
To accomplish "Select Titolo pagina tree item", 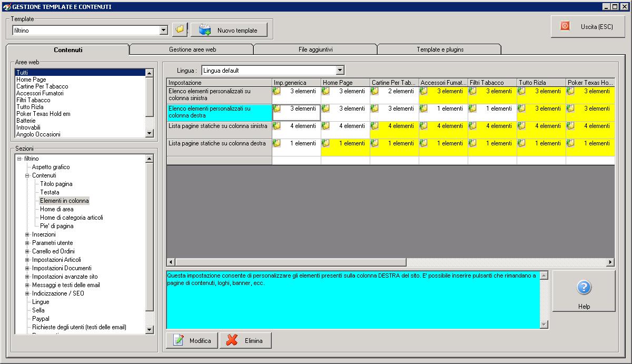I will [x=56, y=184].
